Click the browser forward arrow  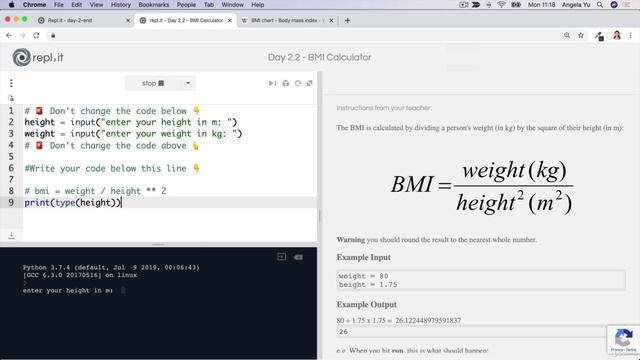pos(22,36)
